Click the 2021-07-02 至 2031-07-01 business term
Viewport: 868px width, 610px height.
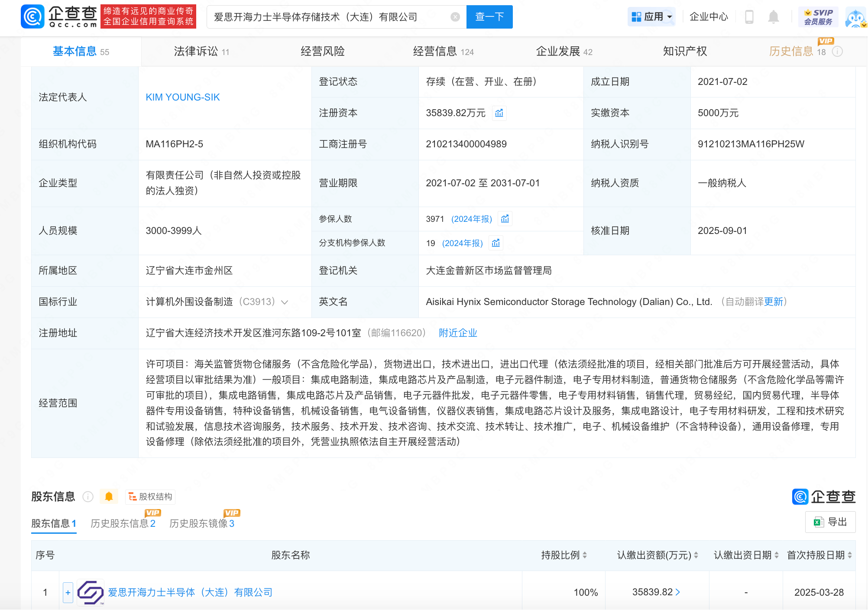coord(483,183)
